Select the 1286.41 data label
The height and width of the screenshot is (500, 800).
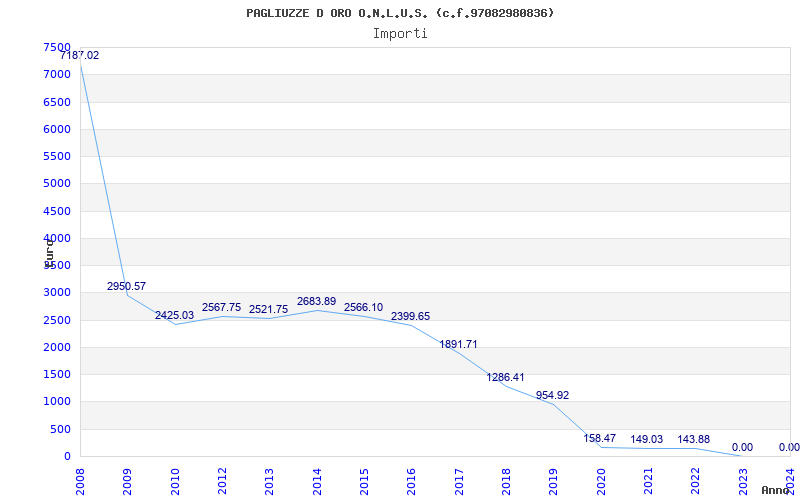pyautogui.click(x=505, y=378)
